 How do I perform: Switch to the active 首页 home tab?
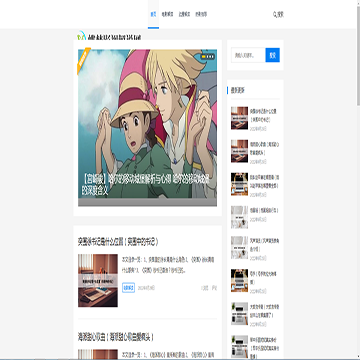(x=153, y=14)
